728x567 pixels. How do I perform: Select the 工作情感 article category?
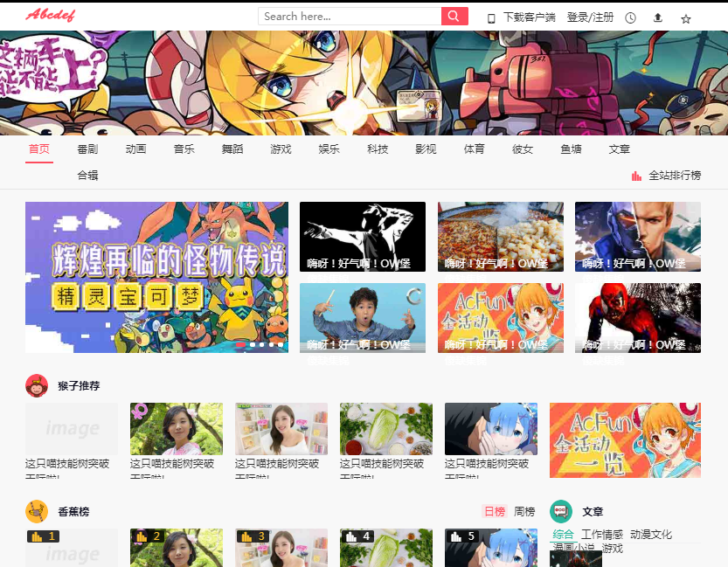[x=602, y=534]
